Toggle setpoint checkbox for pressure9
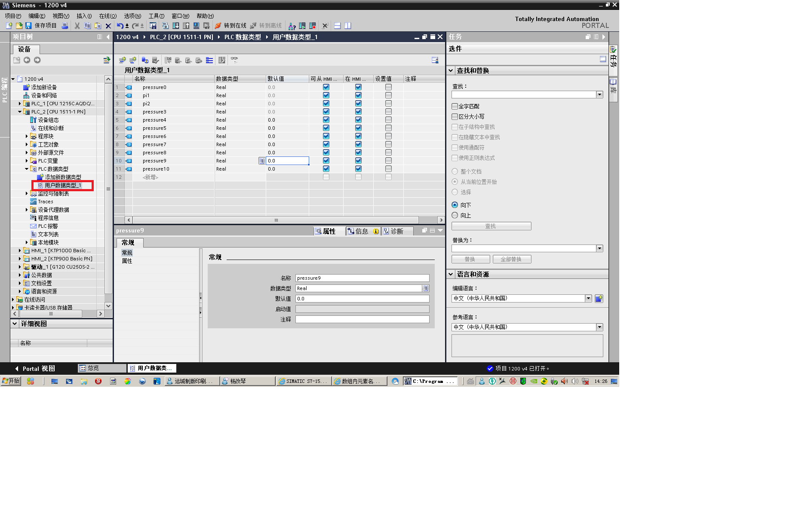This screenshot has height=532, width=811. click(x=388, y=161)
